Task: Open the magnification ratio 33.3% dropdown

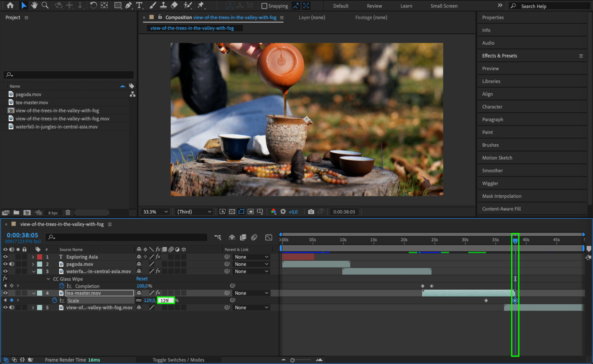Action: coord(155,212)
